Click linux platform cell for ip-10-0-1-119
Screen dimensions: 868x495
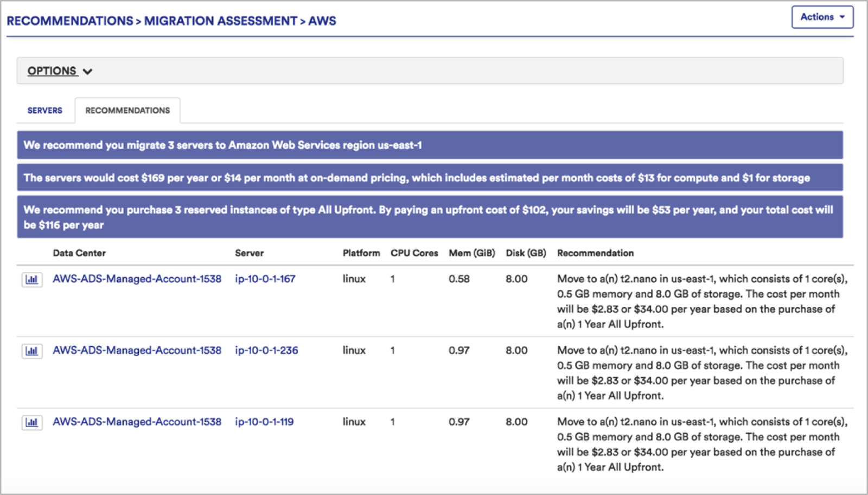pyautogui.click(x=354, y=422)
